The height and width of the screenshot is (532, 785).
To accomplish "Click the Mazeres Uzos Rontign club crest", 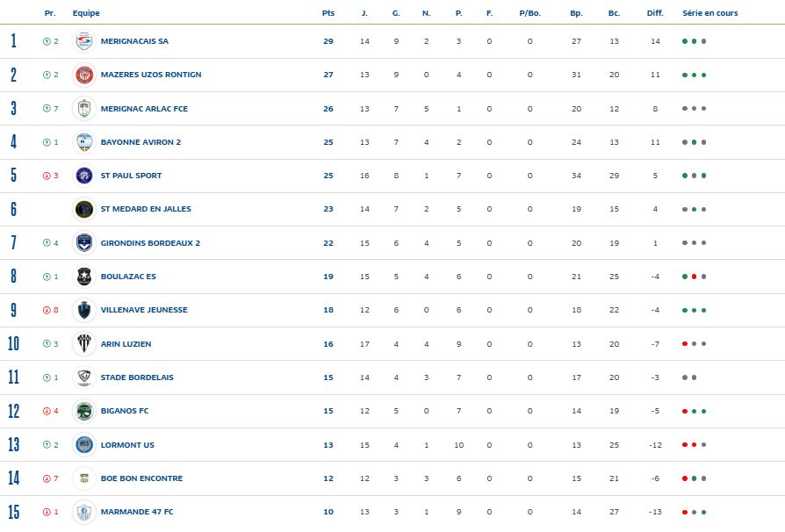I will pos(84,75).
